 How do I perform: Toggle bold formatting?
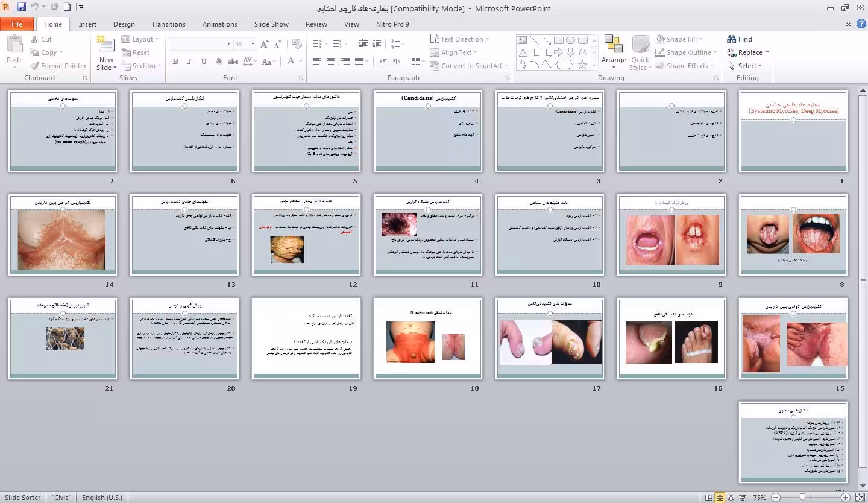[175, 62]
